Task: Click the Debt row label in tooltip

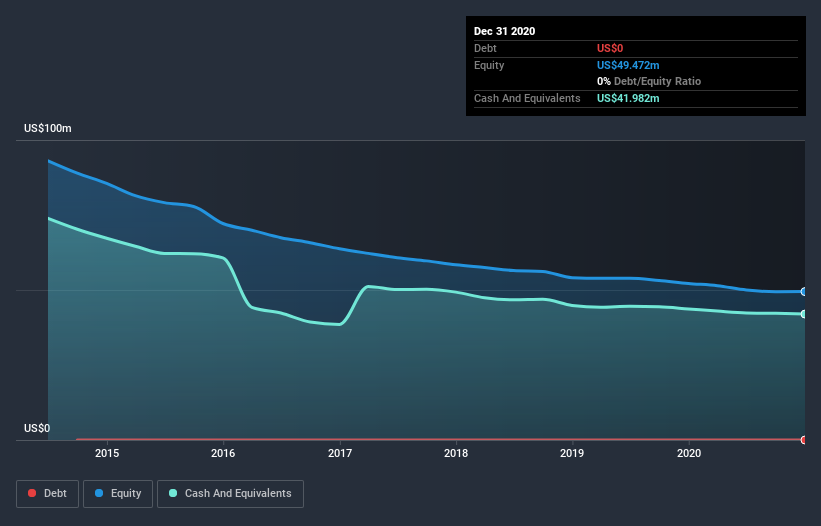Action: click(485, 48)
